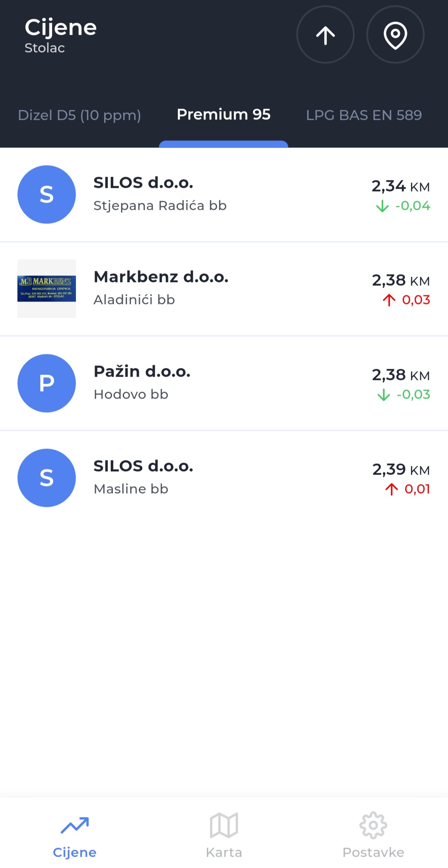Tap the Stolac city subtitle
Screen dimensions: 448x868
click(45, 48)
